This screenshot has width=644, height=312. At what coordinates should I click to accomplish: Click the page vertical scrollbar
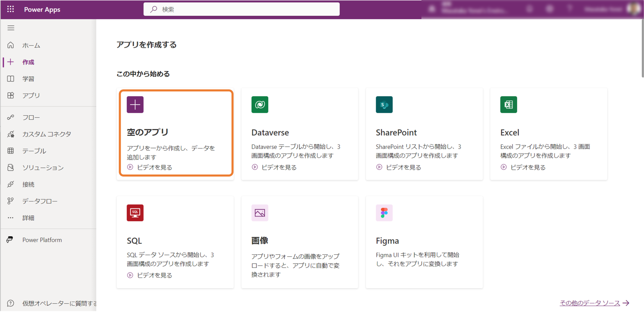pos(642,49)
